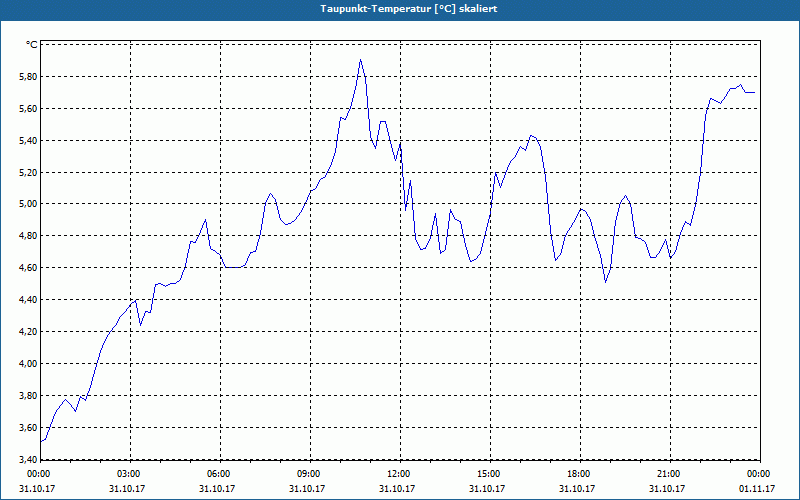Click the 06:00 time axis label
Viewport: 800px width, 500px height.
point(220,474)
